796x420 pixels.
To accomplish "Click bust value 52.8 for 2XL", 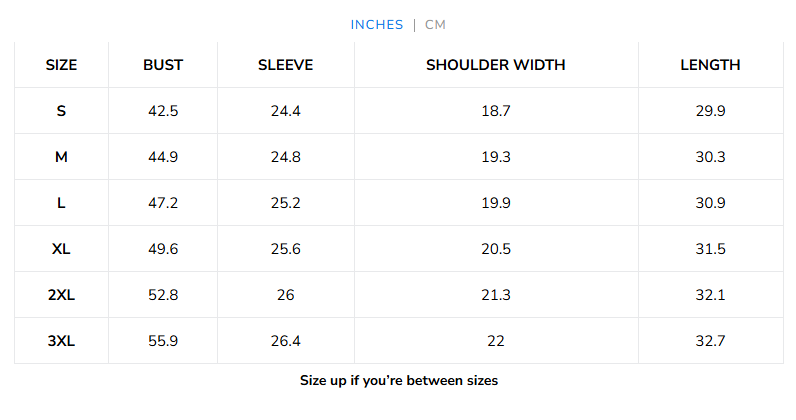I will tap(163, 295).
